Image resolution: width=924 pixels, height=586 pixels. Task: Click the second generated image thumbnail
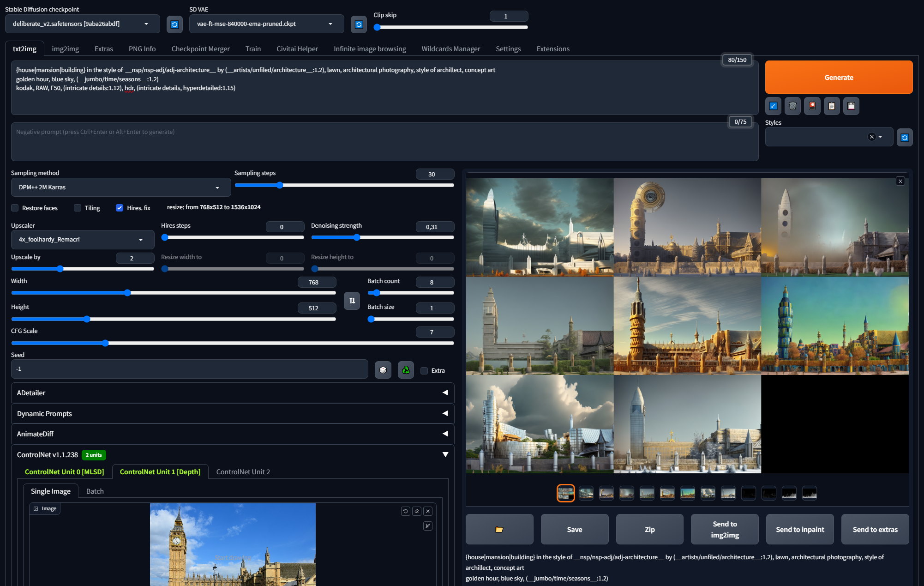586,492
